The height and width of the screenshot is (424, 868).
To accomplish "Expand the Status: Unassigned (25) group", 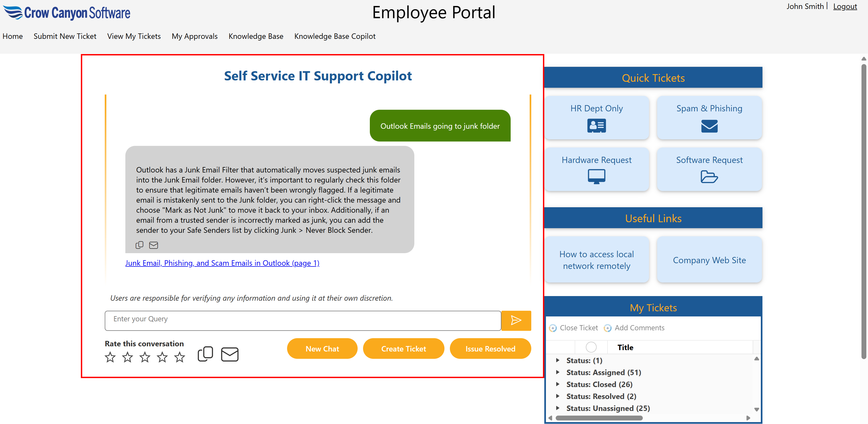I will tap(558, 408).
